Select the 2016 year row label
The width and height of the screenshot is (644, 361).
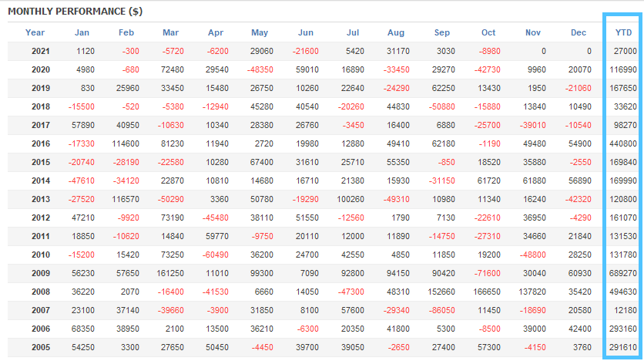tap(41, 143)
